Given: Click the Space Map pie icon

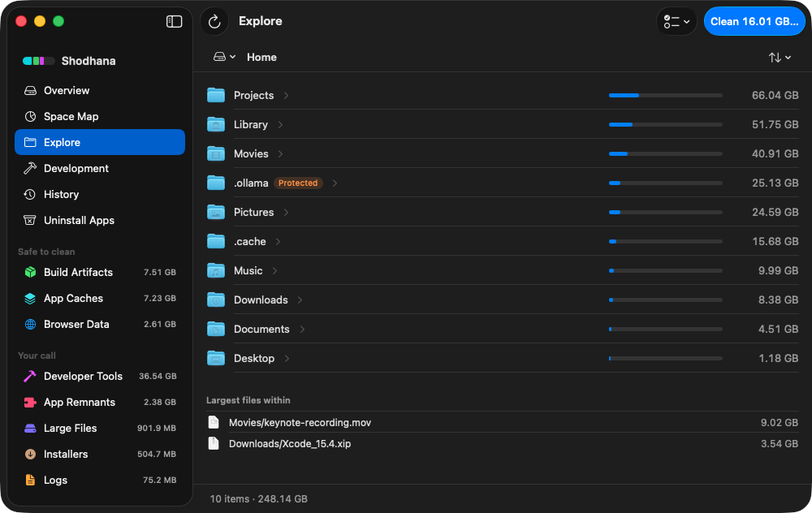Looking at the screenshot, I should coord(30,116).
